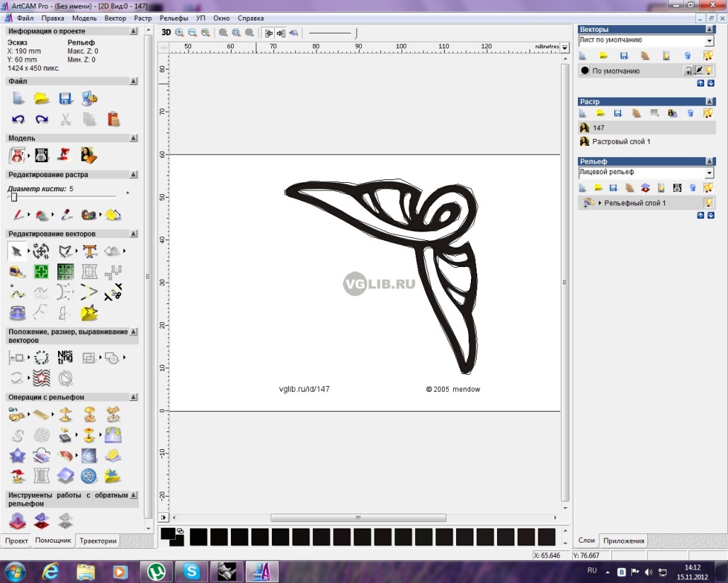Toggle all vector layers visibility bulb

point(708,56)
